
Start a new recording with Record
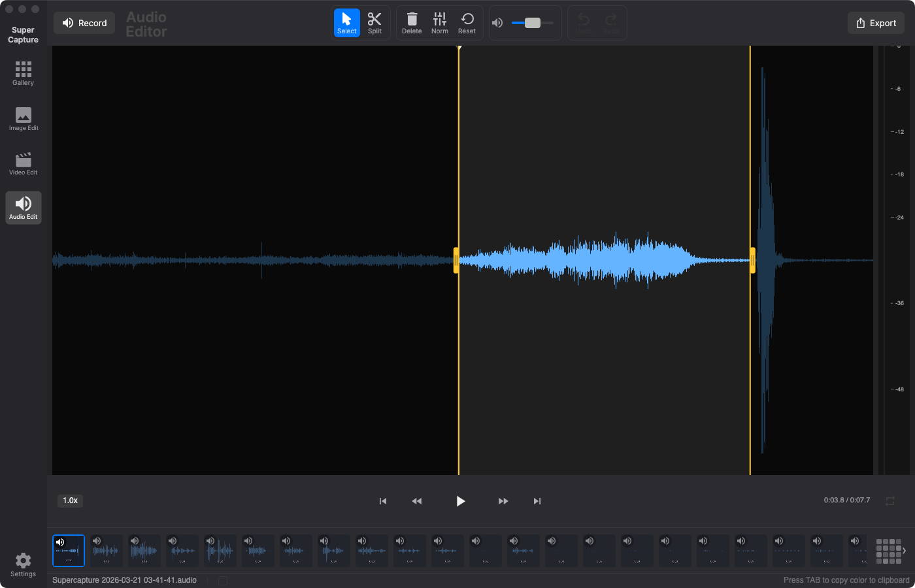pyautogui.click(x=84, y=22)
